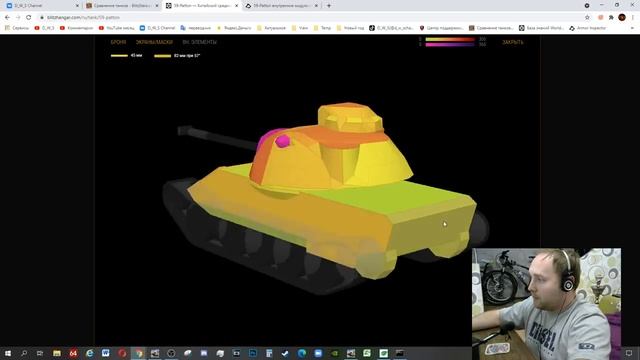Expand the Актуальное bookmark folder

point(271,28)
